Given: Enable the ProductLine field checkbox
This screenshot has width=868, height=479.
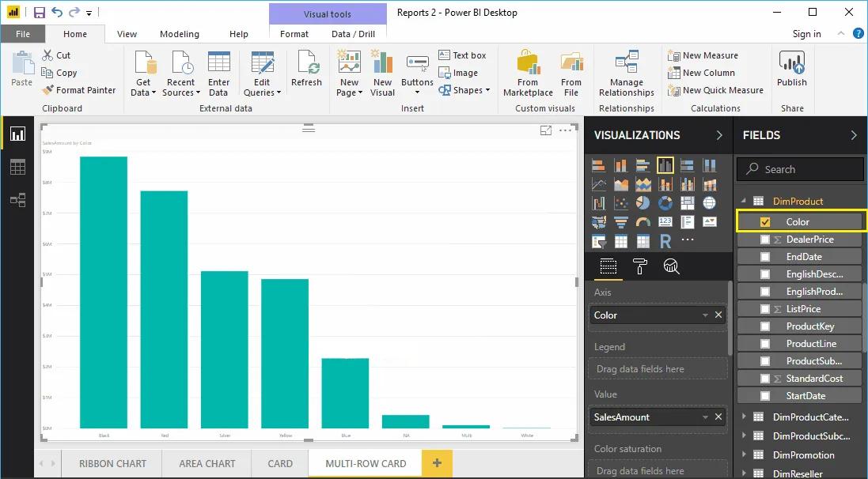Looking at the screenshot, I should (x=765, y=343).
